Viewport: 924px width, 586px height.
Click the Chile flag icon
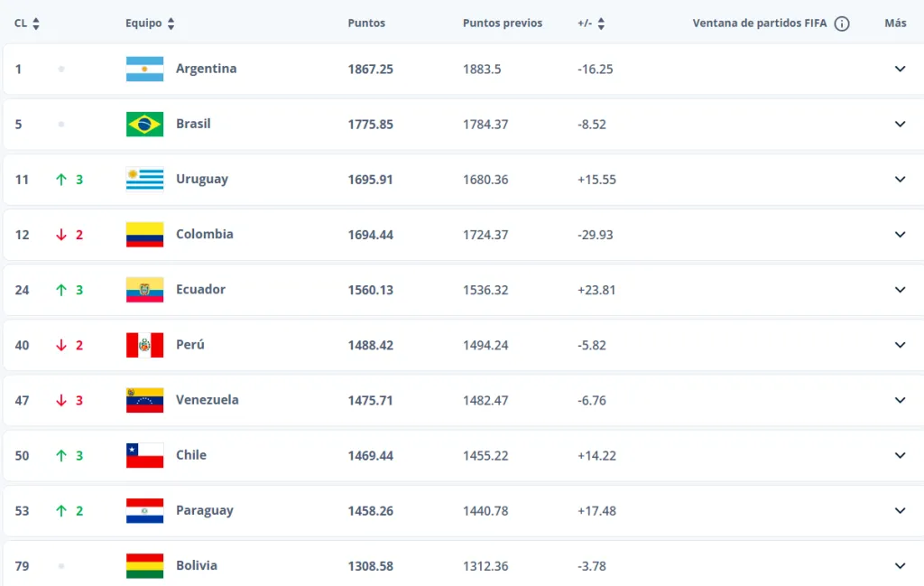pyautogui.click(x=144, y=455)
